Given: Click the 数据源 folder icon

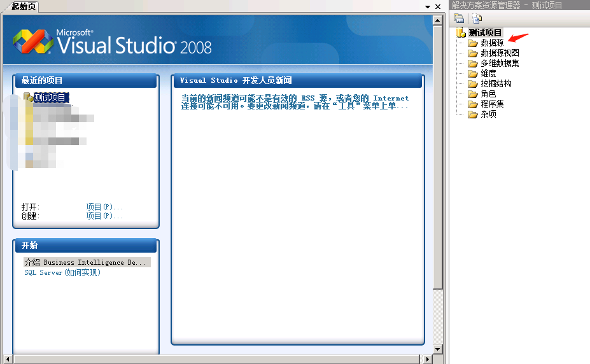Looking at the screenshot, I should pos(473,43).
